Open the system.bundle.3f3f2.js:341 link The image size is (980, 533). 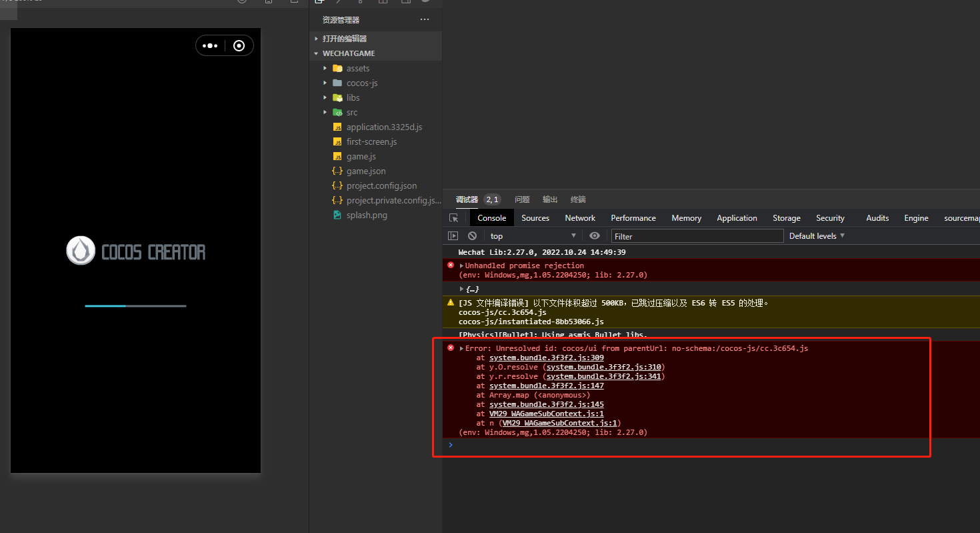tap(604, 376)
